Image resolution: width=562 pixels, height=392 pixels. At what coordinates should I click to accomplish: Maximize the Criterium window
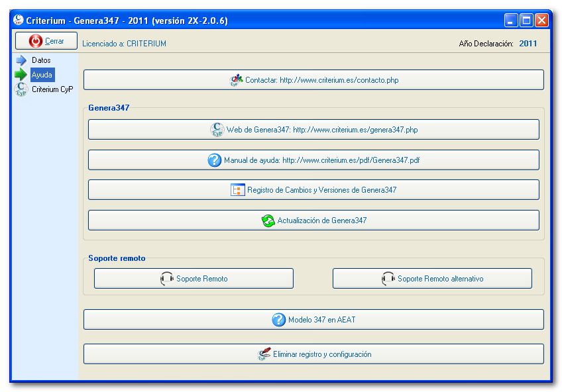(x=526, y=20)
